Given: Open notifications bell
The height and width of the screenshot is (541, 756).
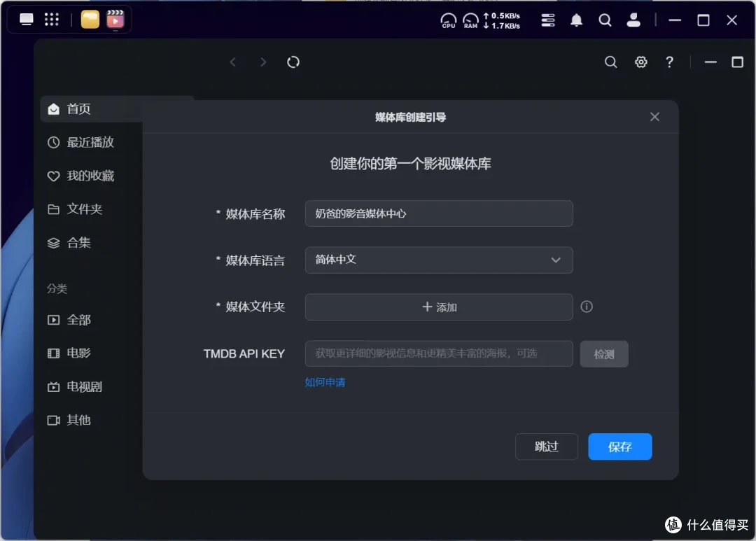Looking at the screenshot, I should 577,20.
